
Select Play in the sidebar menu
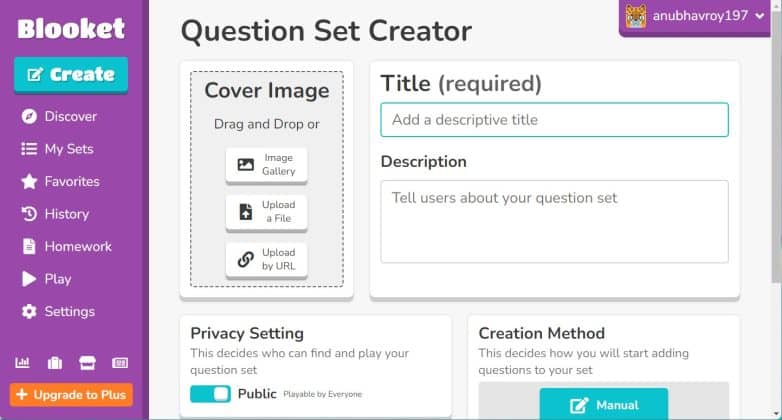pyautogui.click(x=58, y=279)
